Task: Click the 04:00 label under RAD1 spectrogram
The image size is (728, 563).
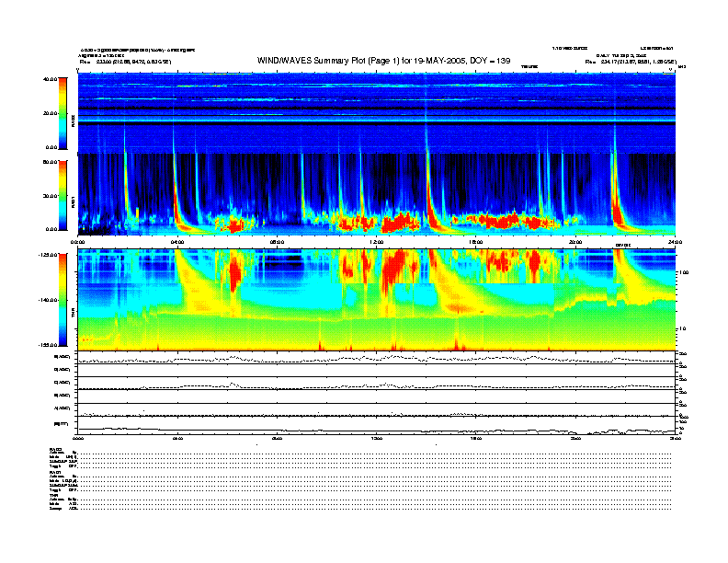Action: coord(177,242)
